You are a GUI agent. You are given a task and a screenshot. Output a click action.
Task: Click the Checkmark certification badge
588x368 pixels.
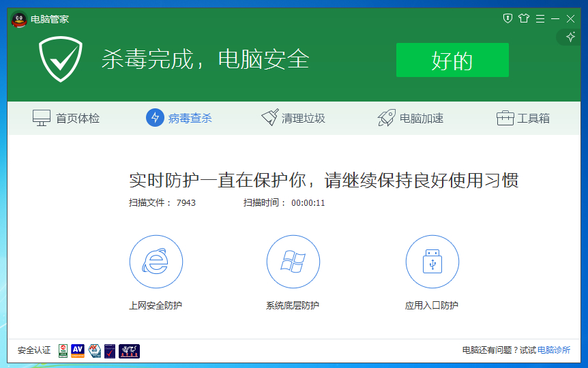click(x=110, y=351)
